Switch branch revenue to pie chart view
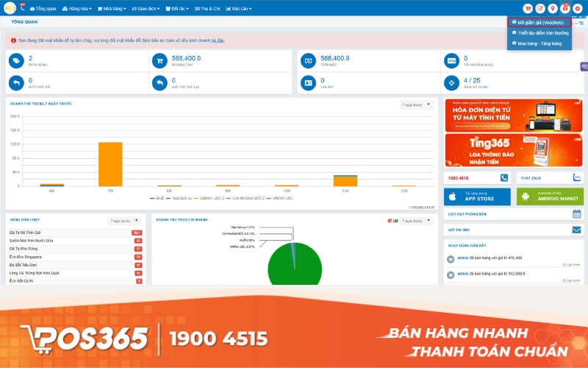 coord(390,220)
